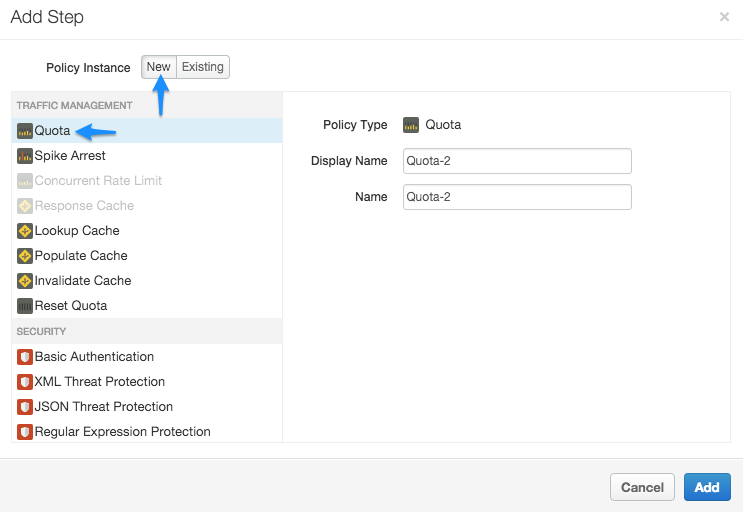Select Regular Expression Protection shield icon
This screenshot has height=512, width=743.
pyautogui.click(x=25, y=432)
